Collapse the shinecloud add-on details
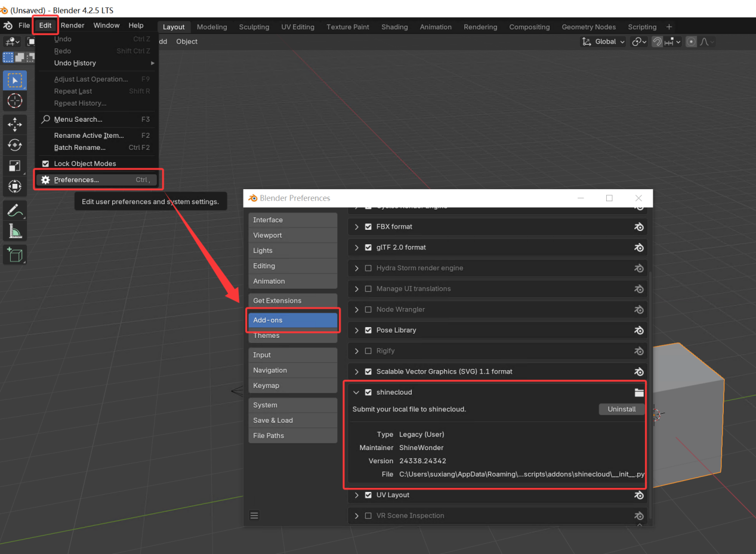 click(357, 392)
